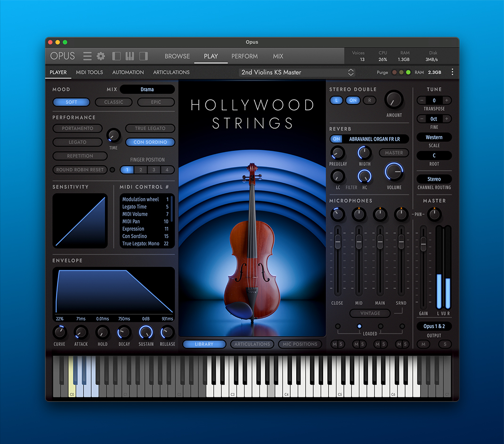
Task: Adjust the HC filter knob
Action: point(365,176)
